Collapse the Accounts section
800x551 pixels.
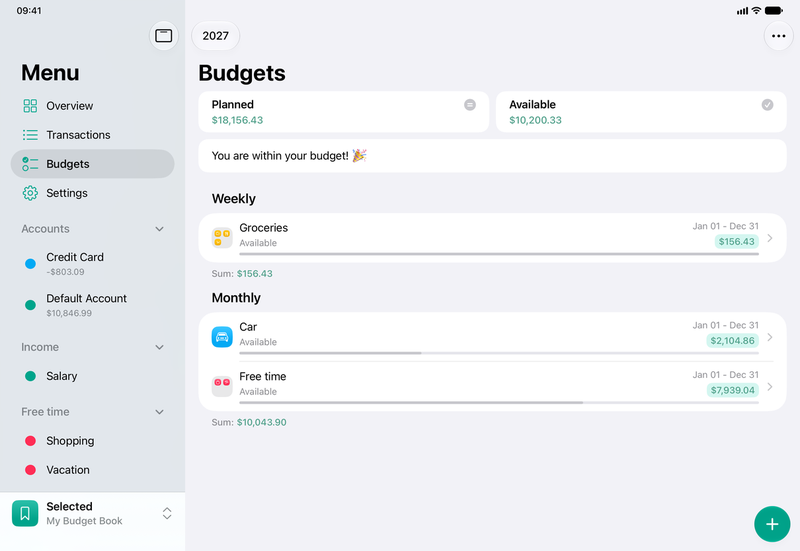[x=159, y=229]
